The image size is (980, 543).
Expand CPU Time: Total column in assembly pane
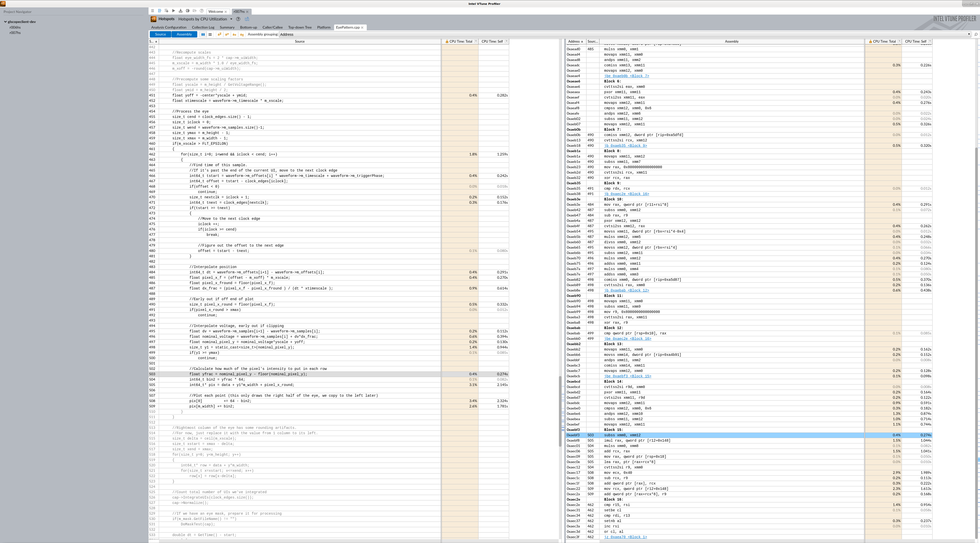pyautogui.click(x=899, y=41)
